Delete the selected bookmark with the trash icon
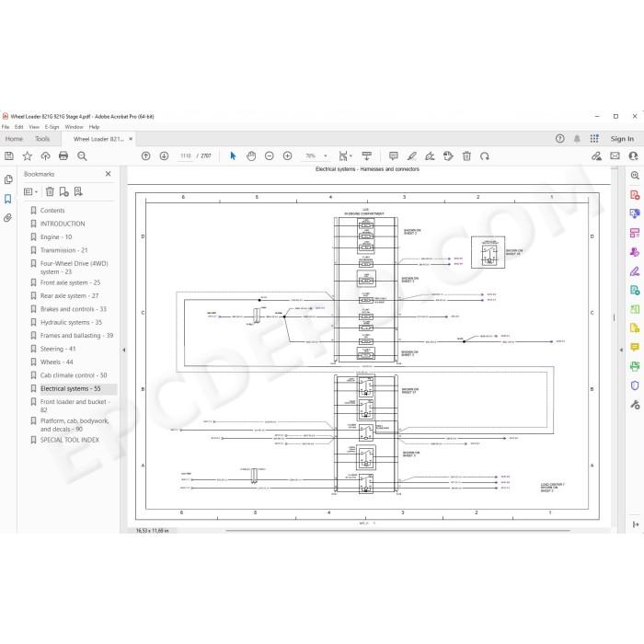The height and width of the screenshot is (644, 644). click(x=50, y=191)
